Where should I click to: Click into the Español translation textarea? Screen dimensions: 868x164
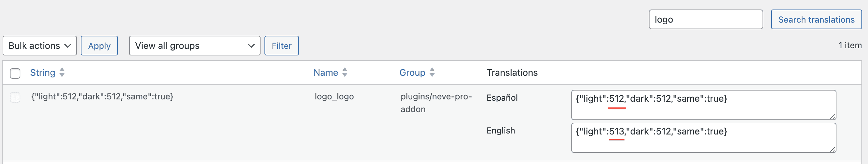pyautogui.click(x=703, y=105)
